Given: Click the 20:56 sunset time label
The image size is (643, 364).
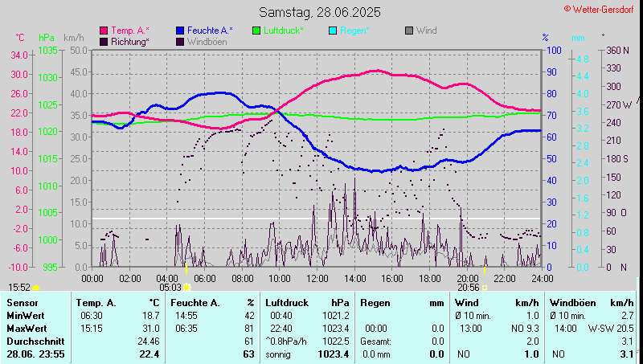Looking at the screenshot, I should click(x=469, y=288).
